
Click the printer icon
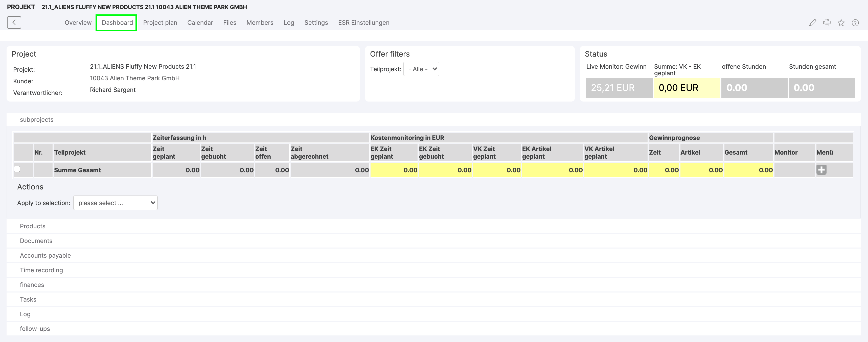[827, 22]
